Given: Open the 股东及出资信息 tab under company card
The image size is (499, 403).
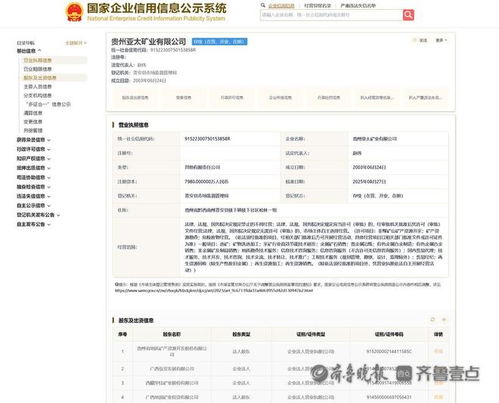Looking at the screenshot, I should (135, 98).
